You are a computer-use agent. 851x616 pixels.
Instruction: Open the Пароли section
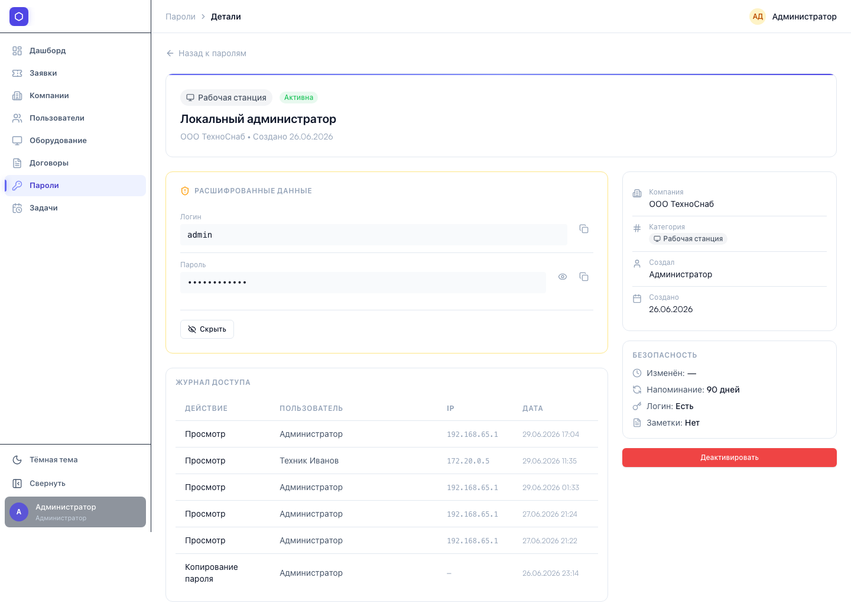[75, 186]
